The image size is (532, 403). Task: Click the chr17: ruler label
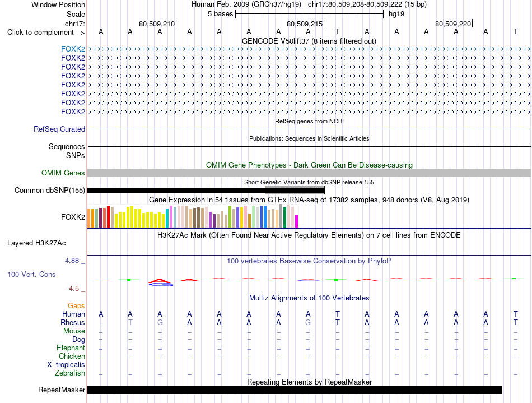pyautogui.click(x=75, y=24)
